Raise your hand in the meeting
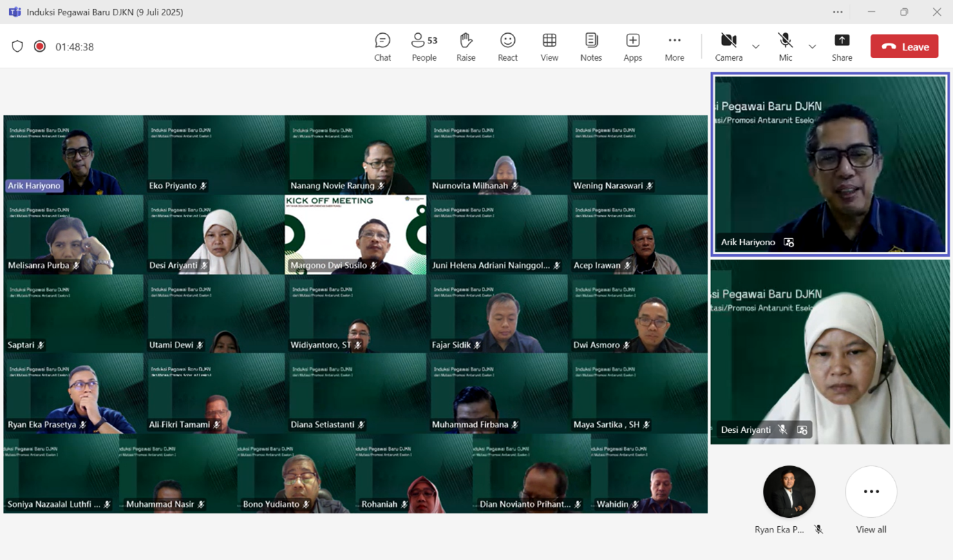 466,46
